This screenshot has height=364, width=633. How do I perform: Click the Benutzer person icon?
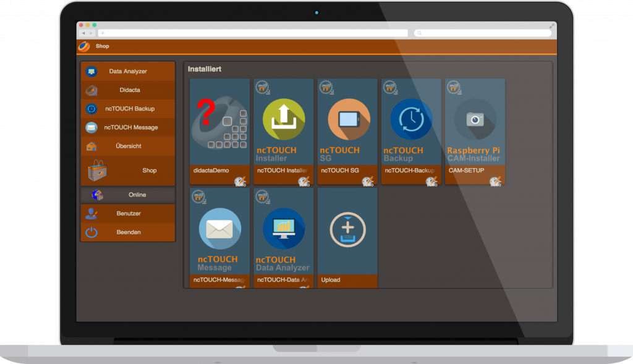coord(91,213)
